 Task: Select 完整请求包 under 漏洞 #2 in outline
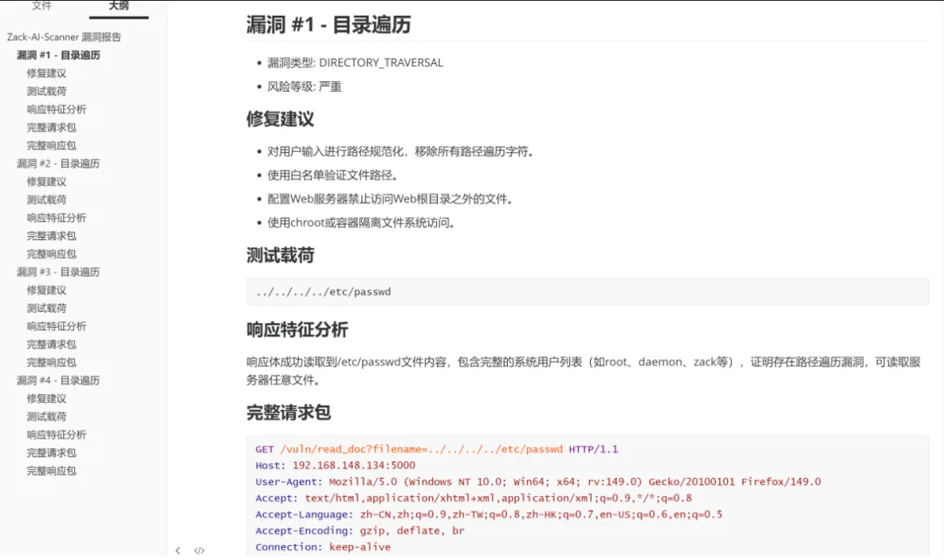(52, 236)
